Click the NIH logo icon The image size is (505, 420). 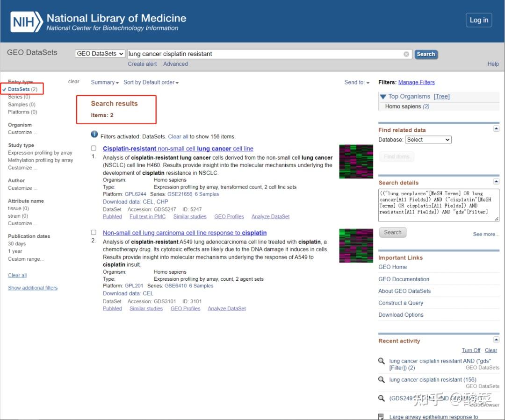(26, 22)
